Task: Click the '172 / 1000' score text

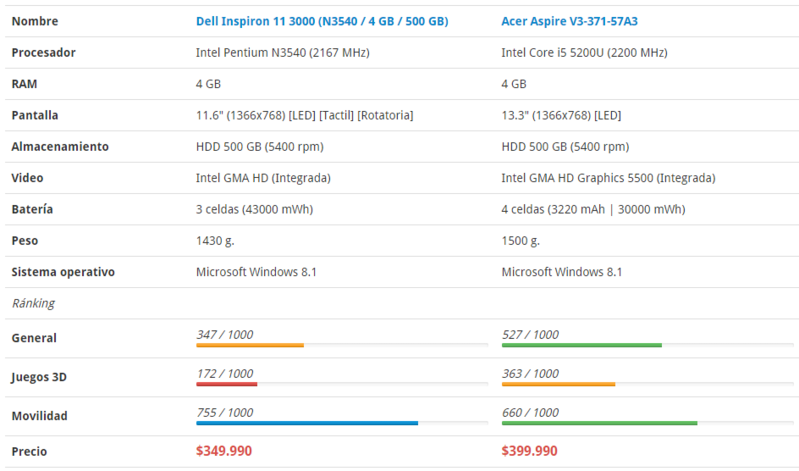Action: click(x=225, y=374)
